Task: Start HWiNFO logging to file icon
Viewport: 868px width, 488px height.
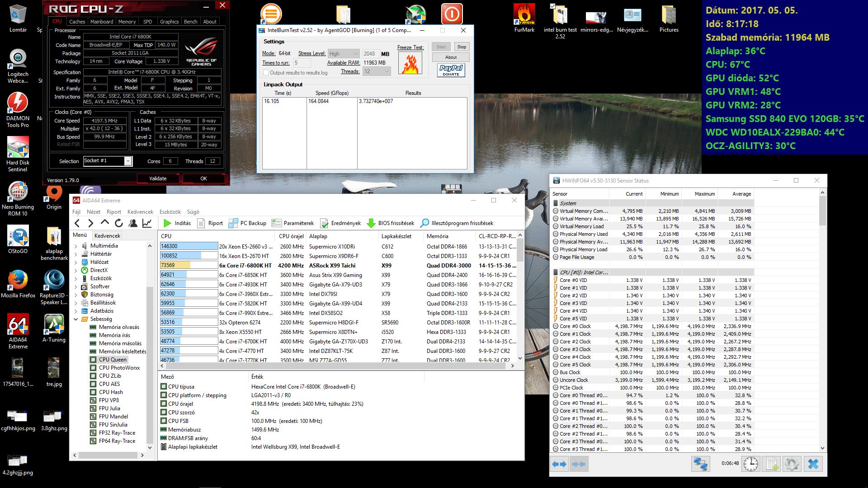Action: [772, 464]
